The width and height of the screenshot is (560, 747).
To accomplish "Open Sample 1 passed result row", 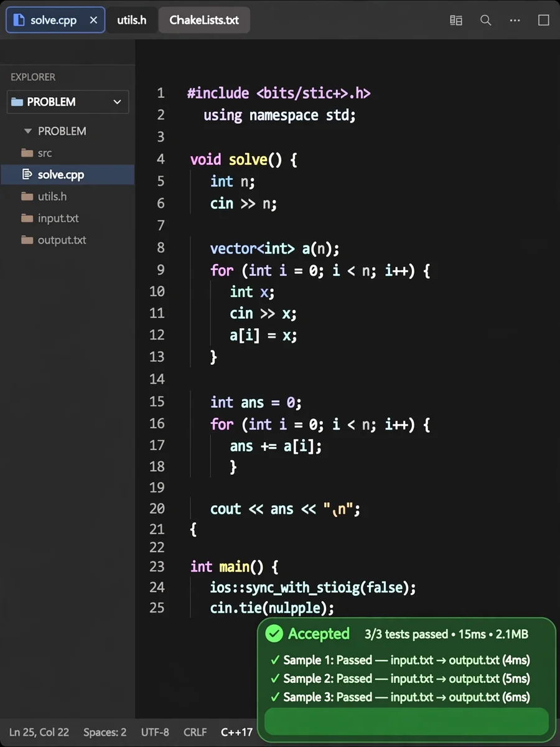I will pyautogui.click(x=400, y=660).
